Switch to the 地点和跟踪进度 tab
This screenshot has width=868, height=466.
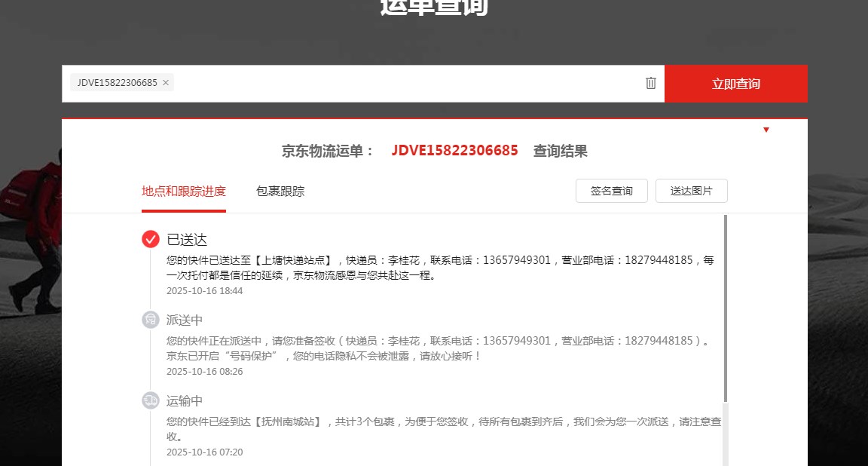[183, 192]
